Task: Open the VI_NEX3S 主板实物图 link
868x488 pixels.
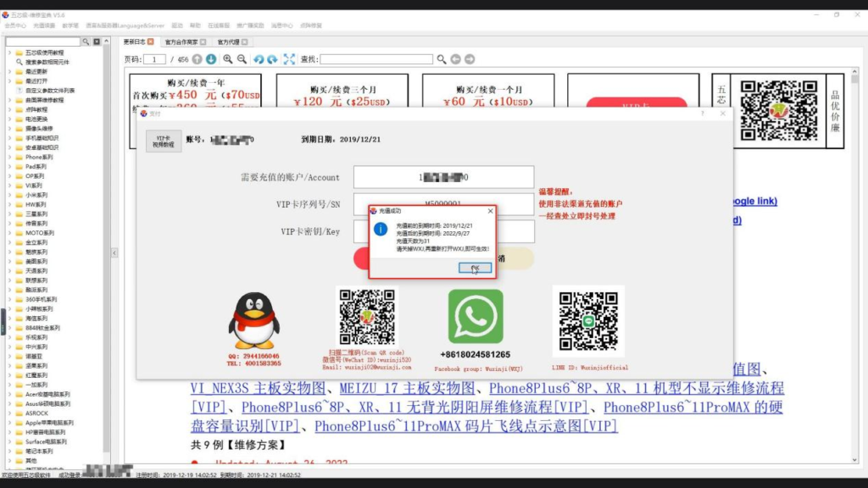Action: tap(259, 388)
